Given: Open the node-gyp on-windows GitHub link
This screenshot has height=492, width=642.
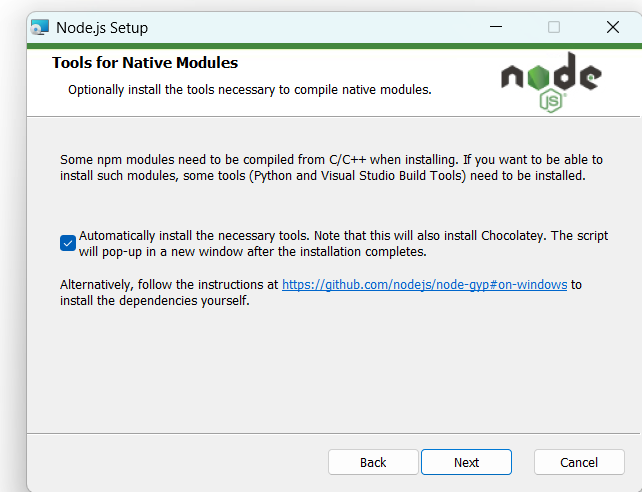Looking at the screenshot, I should [425, 284].
